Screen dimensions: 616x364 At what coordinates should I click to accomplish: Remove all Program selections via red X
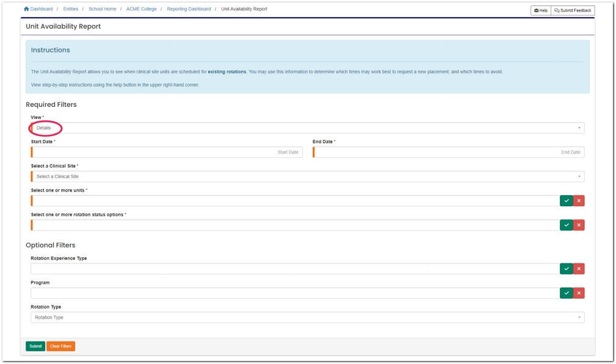578,293
